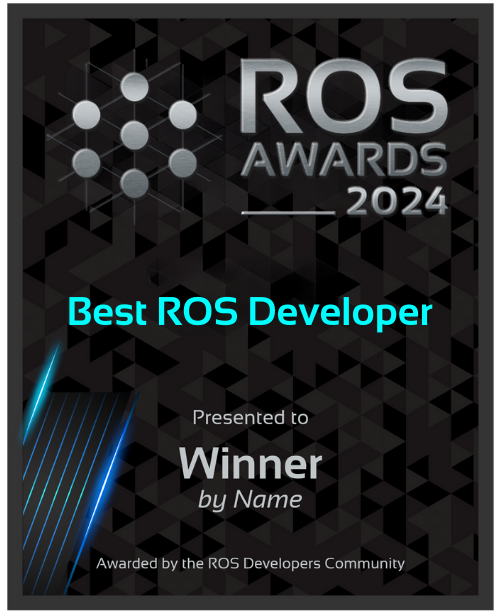Click the center dot of the ROS logo
The height and width of the screenshot is (616, 497).
coord(134,135)
